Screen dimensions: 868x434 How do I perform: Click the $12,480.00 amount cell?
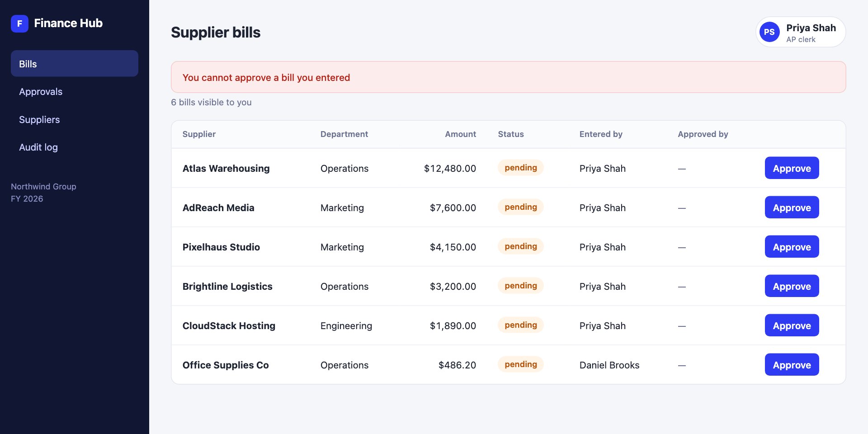(x=450, y=169)
